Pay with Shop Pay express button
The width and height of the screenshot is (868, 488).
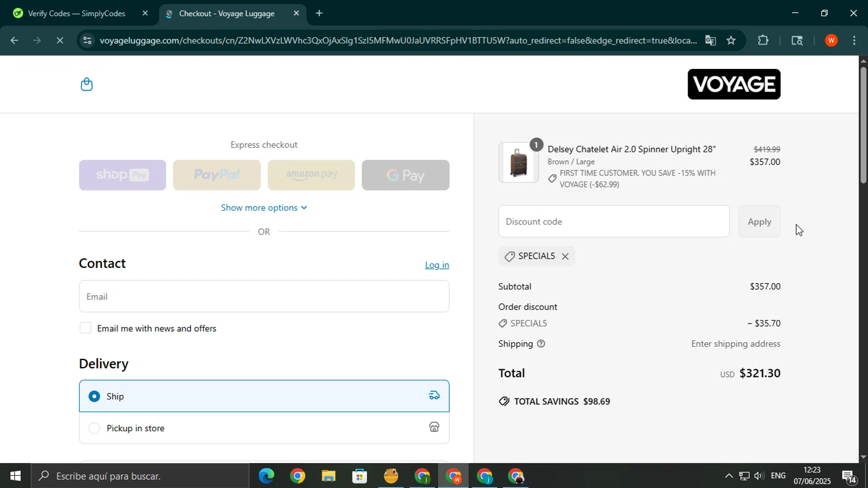[122, 175]
